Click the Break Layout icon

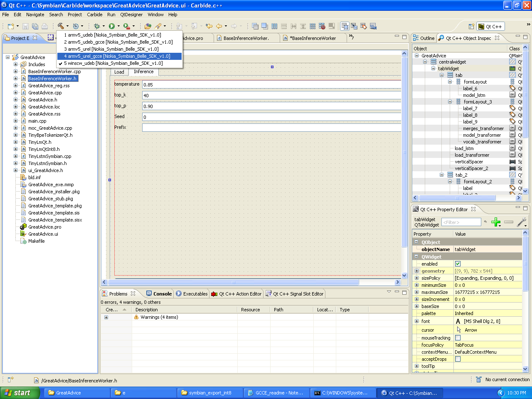322,26
